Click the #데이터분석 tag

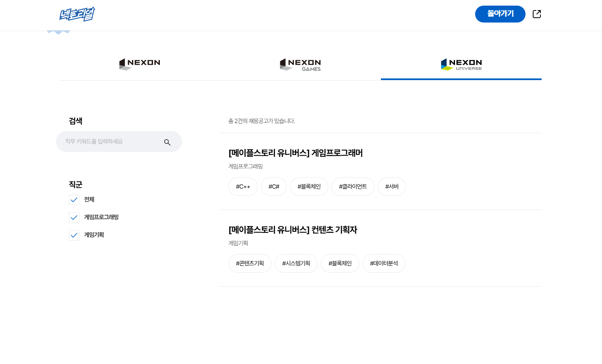384,263
